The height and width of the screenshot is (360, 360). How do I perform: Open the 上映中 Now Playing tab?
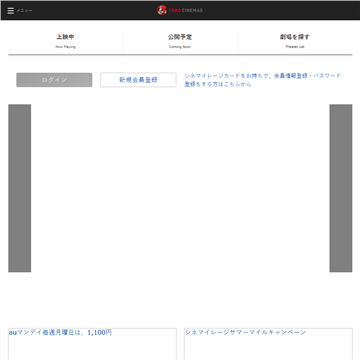click(x=65, y=41)
